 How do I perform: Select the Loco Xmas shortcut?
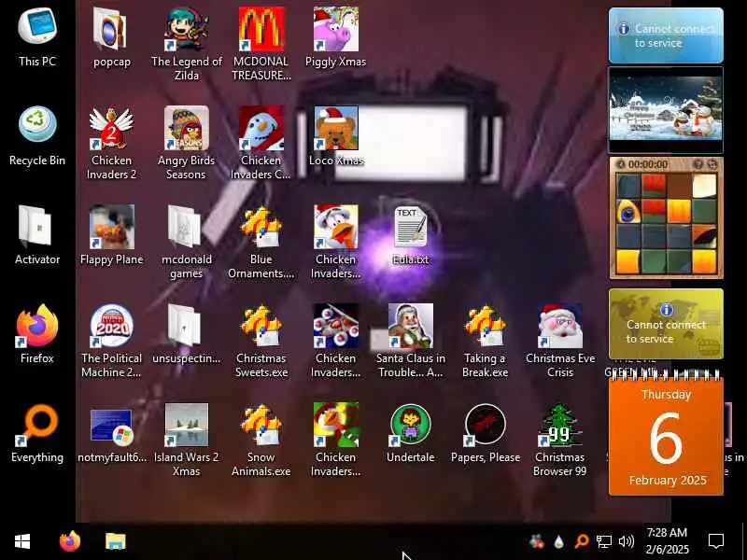coord(336,135)
